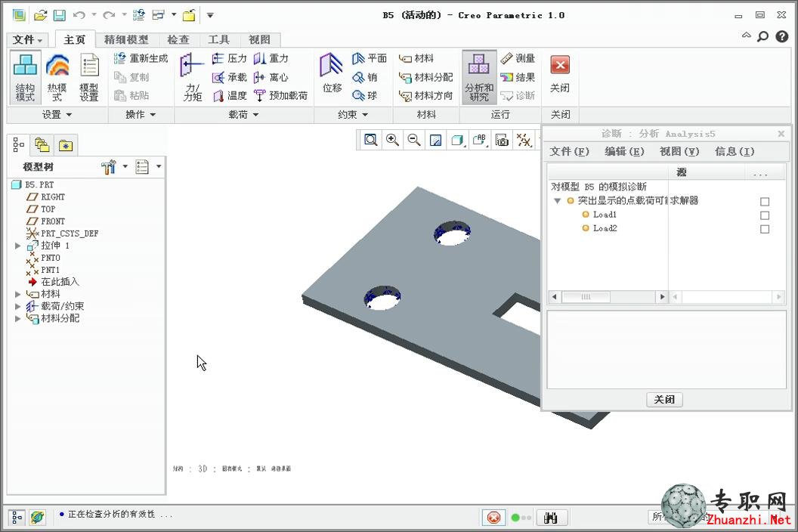This screenshot has height=532, width=798.
Task: Open Material Assignment (材料分配) in the ribbon
Action: point(426,77)
